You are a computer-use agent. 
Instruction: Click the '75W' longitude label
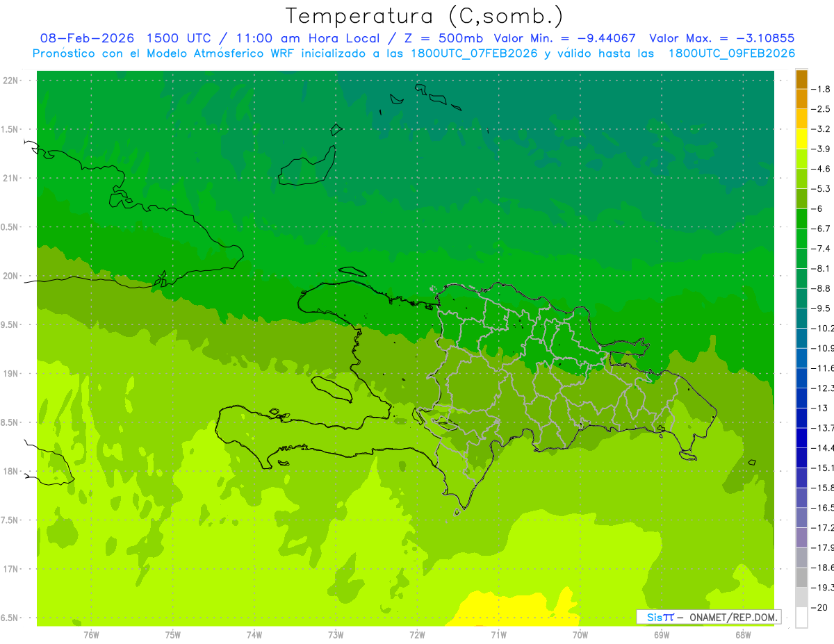pos(172,634)
